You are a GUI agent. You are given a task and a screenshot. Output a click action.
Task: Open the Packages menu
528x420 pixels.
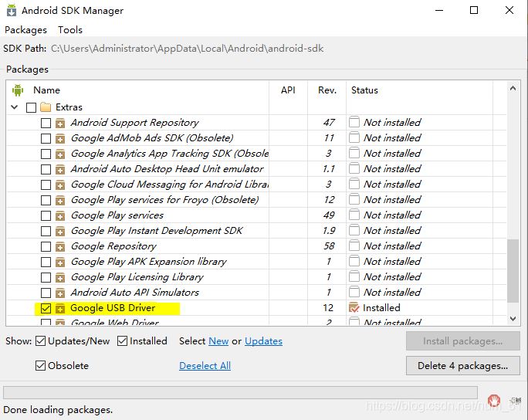pos(25,29)
